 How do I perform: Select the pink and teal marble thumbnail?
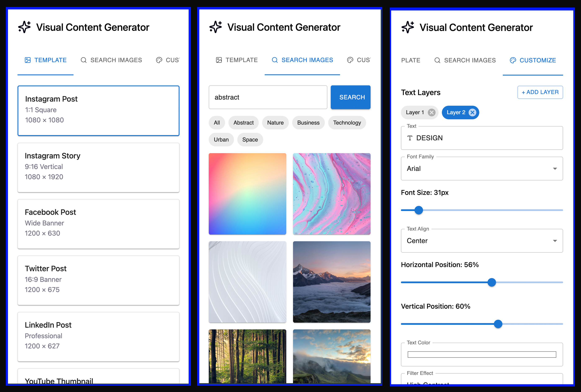(x=332, y=194)
